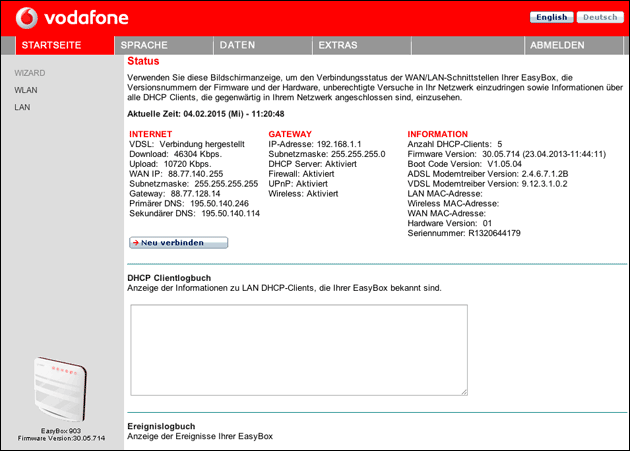The width and height of the screenshot is (630, 451).
Task: Open the DATEN tab
Action: tap(263, 45)
